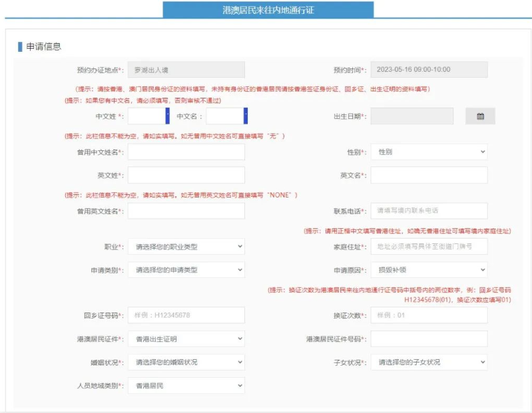The height and width of the screenshot is (413, 532).
Task: Open the birth date calendar icon
Action: tap(480, 116)
